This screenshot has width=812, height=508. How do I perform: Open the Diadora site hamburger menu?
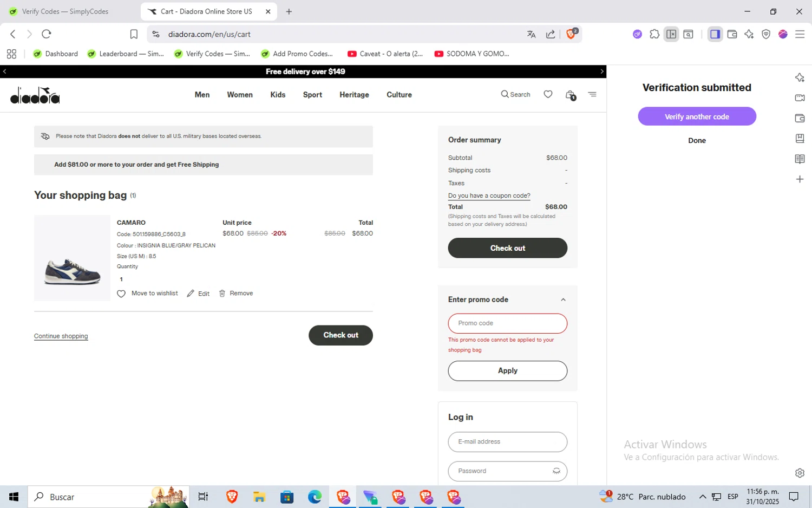(592, 94)
